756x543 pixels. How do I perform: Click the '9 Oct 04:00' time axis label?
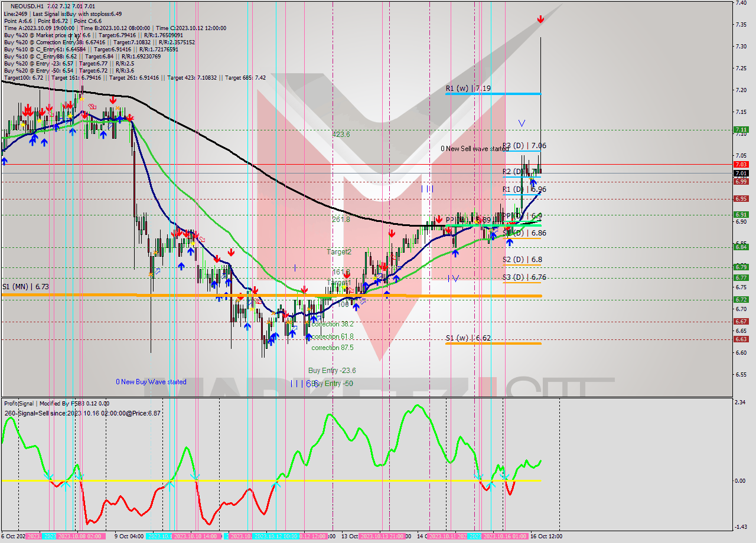pos(128,537)
